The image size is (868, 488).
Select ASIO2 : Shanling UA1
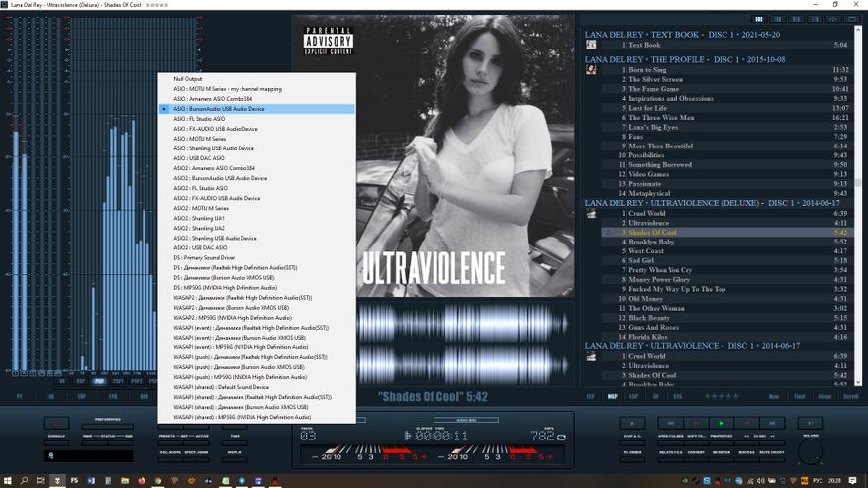257,218
